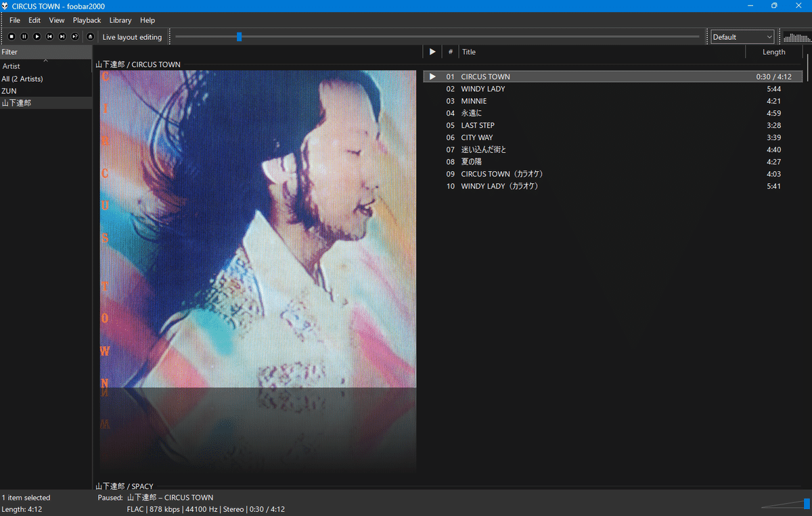The width and height of the screenshot is (812, 516).
Task: Click the 0:30 / 4:12 time on track 01
Action: coord(774,77)
